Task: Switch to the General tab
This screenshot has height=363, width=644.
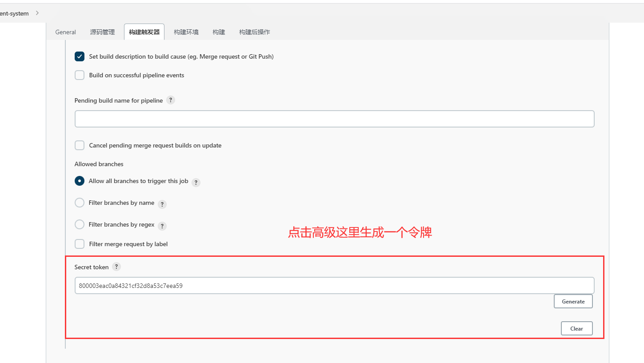Action: 65,32
